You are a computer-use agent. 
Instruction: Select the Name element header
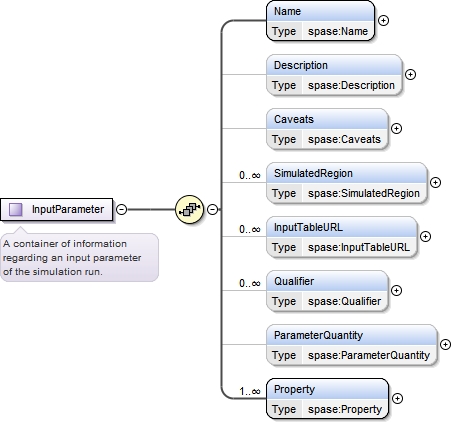coord(321,11)
